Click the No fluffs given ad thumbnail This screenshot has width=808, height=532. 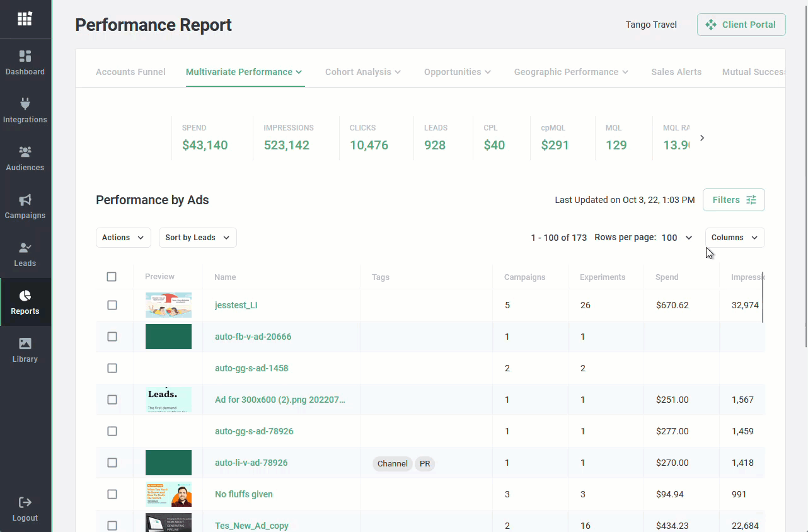pos(168,494)
